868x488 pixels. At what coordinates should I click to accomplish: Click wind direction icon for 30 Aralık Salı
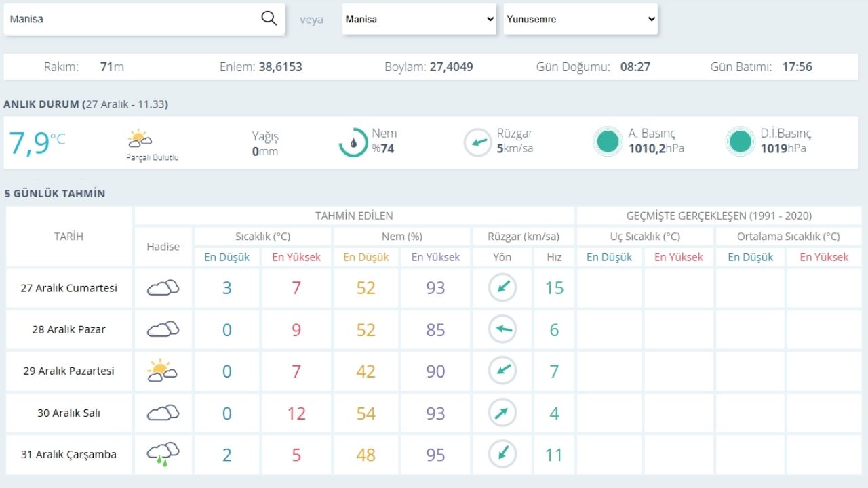502,413
